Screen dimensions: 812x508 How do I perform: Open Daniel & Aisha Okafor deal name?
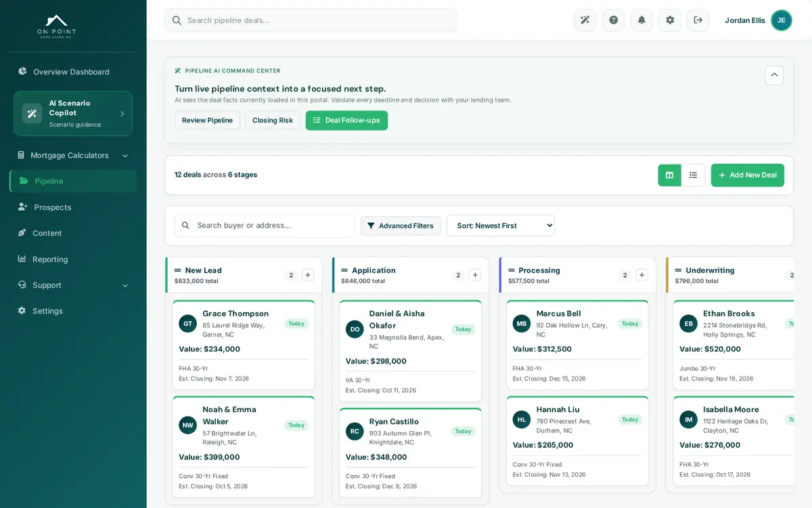(397, 320)
